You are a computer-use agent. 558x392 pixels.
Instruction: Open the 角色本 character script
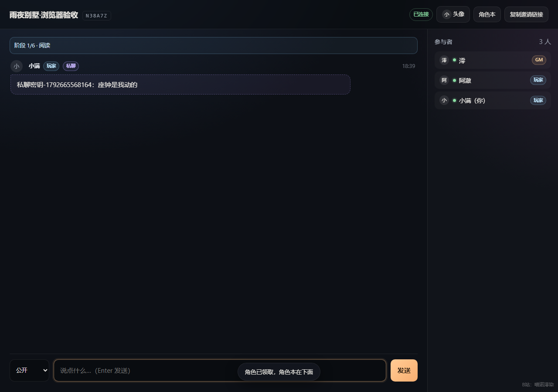(487, 14)
